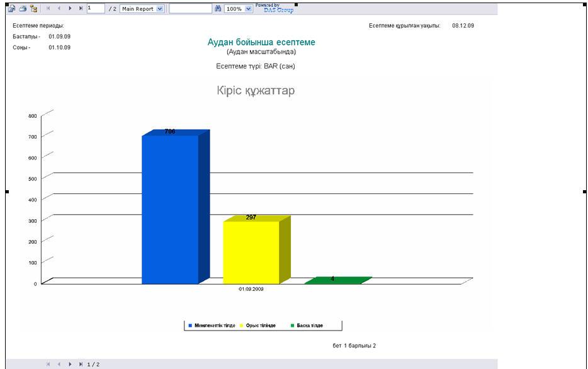Go to previous page using bottom bar arrow
The image size is (588, 369).
[59, 364]
